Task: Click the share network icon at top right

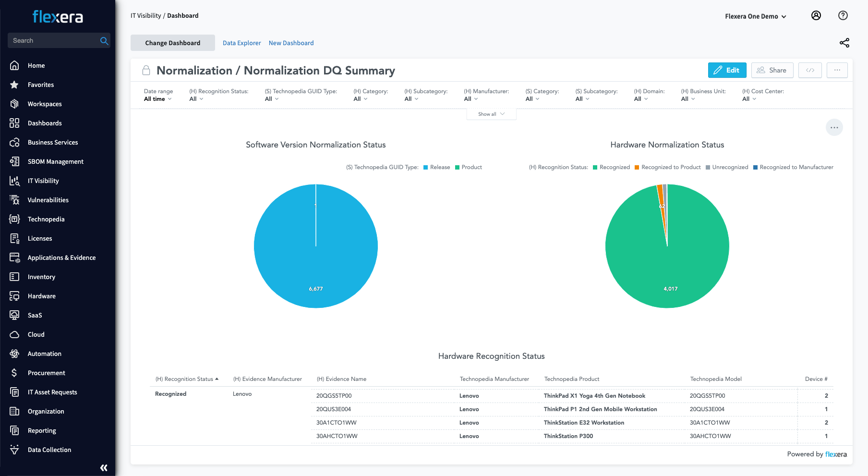Action: [x=844, y=43]
